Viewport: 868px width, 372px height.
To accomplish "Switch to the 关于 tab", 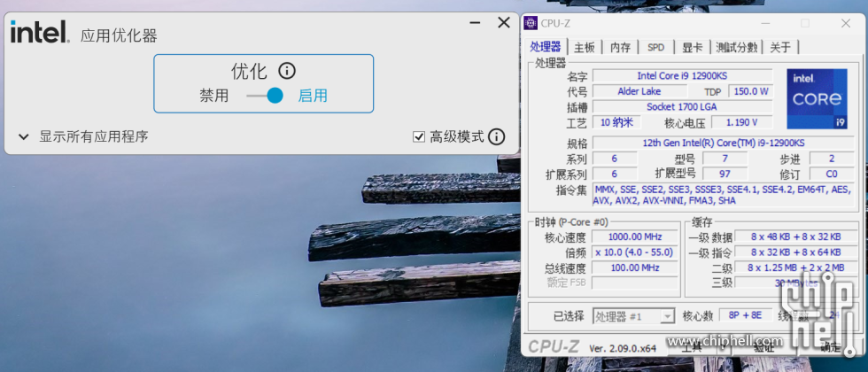I will (780, 47).
